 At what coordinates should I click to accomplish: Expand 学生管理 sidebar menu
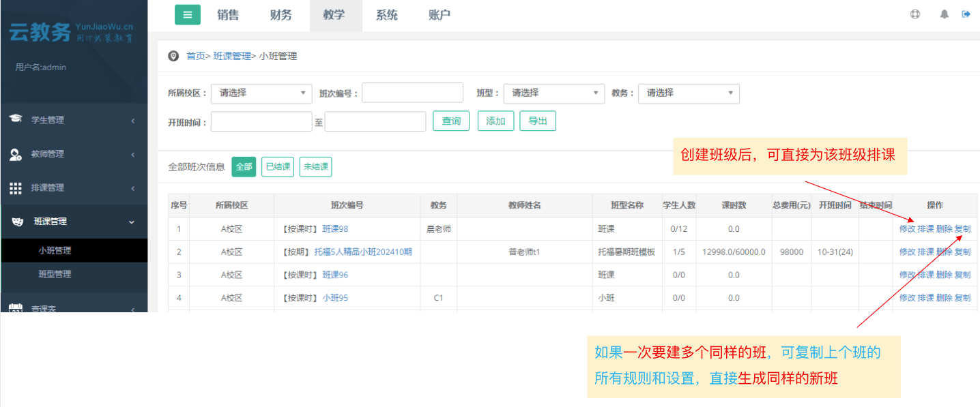click(x=74, y=120)
